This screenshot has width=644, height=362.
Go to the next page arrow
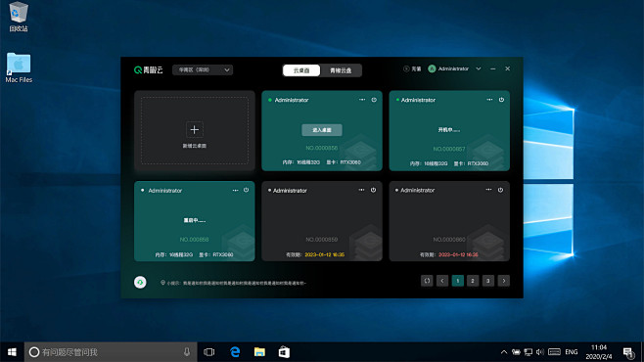pyautogui.click(x=504, y=281)
